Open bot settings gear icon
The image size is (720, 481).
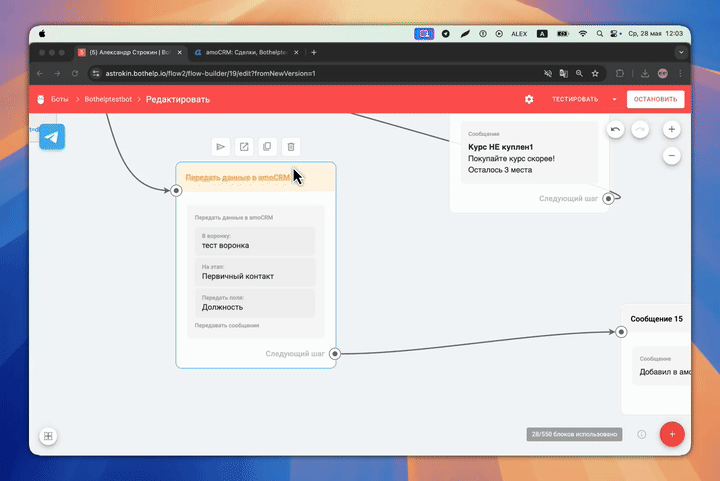click(529, 99)
